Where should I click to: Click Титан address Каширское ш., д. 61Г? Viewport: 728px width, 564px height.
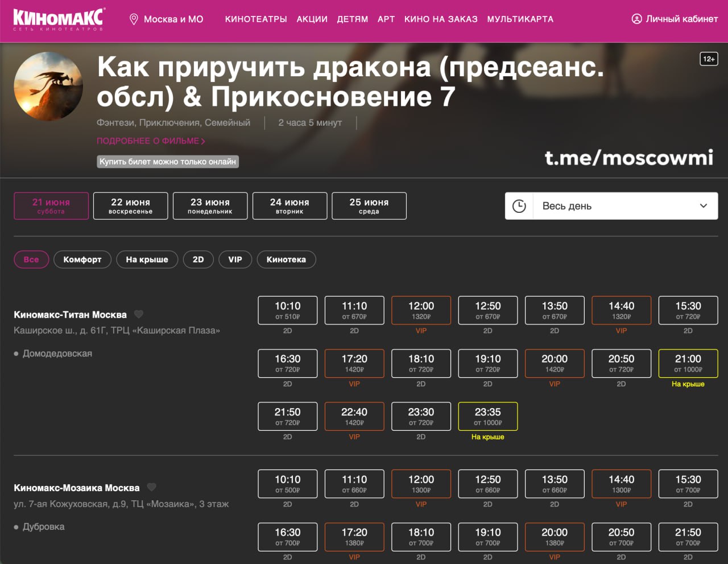click(117, 331)
